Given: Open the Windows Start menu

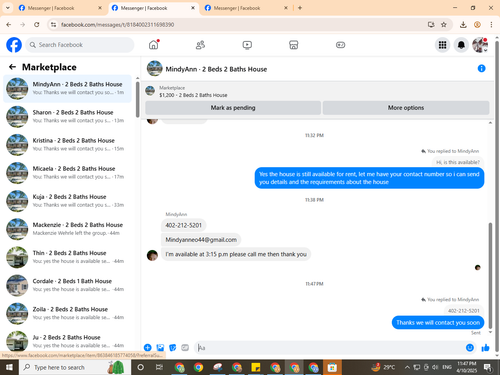Looking at the screenshot, I should 9,367.
